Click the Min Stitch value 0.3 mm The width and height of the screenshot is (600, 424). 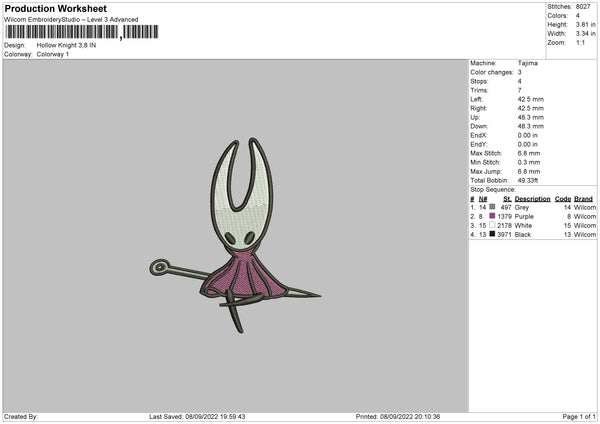coord(528,162)
